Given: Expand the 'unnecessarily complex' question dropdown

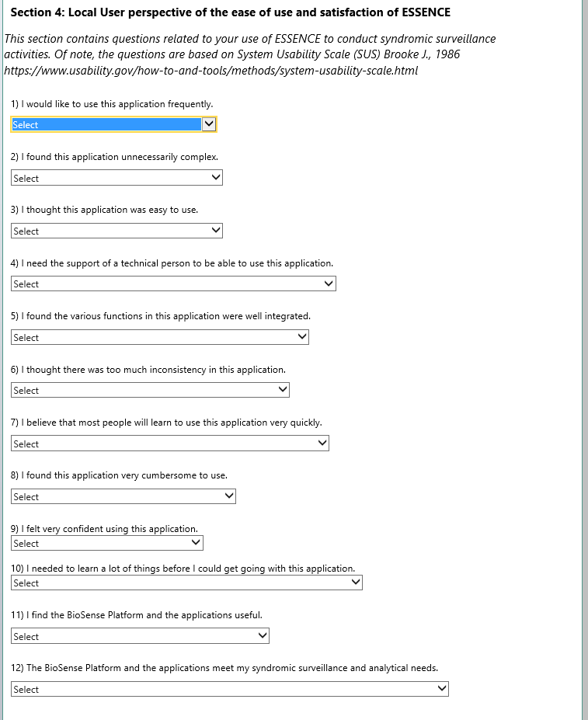Looking at the screenshot, I should click(117, 178).
